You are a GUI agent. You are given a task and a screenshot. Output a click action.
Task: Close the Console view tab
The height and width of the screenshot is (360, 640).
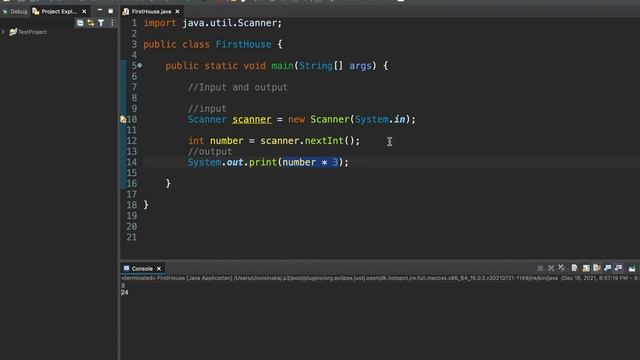click(x=159, y=269)
